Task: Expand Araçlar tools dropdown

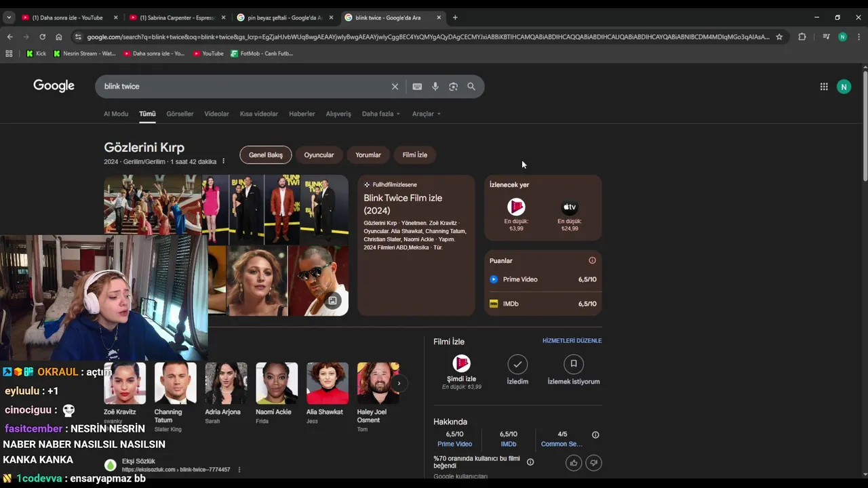Action: point(427,114)
